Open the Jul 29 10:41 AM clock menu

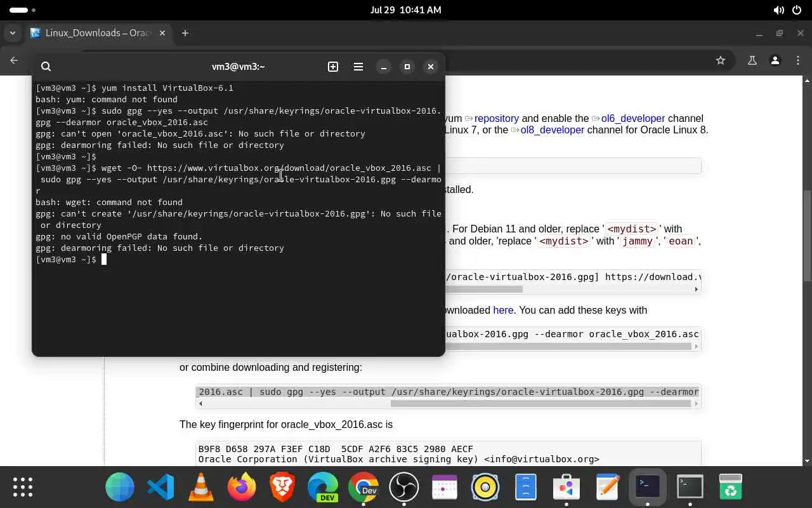click(405, 10)
